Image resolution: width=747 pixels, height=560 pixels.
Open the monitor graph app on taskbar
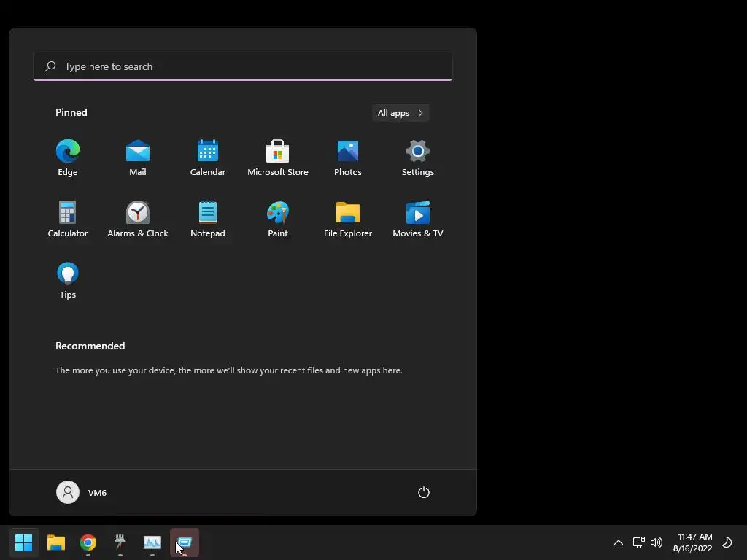pos(152,542)
